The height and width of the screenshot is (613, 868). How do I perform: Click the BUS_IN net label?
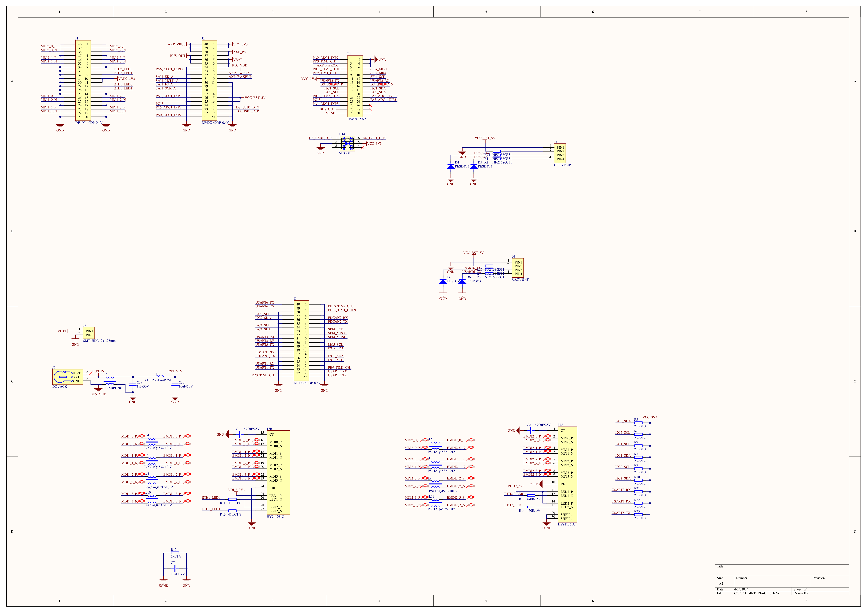coord(98,371)
